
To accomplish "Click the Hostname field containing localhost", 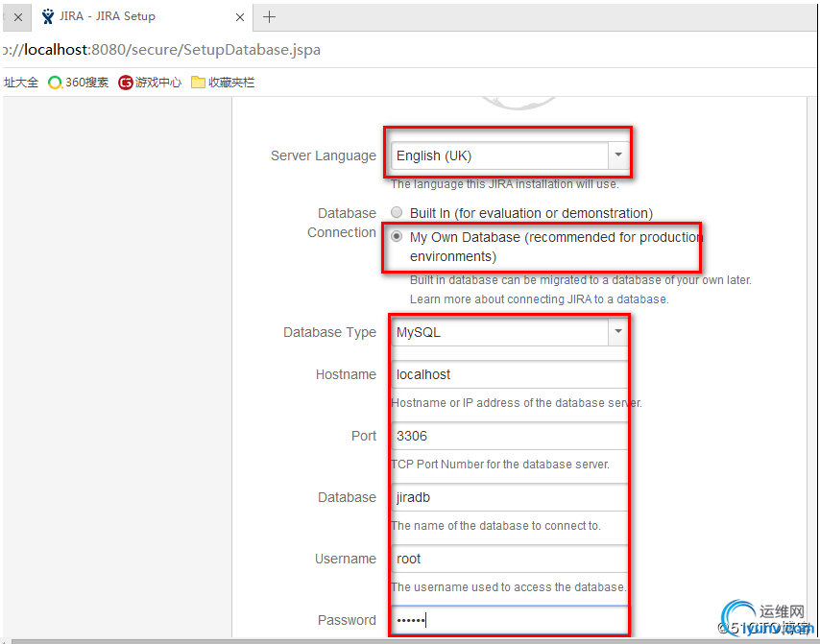I will click(509, 374).
